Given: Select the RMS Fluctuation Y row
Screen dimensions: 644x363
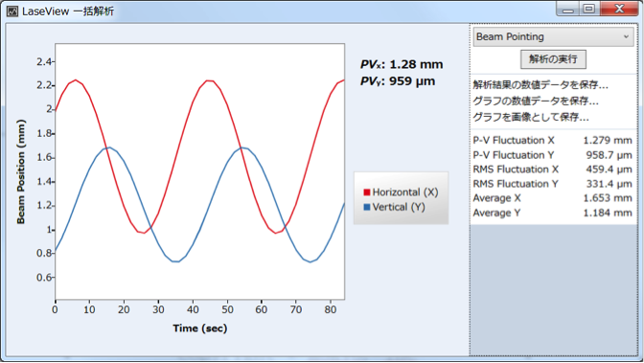Looking at the screenshot, I should [552, 184].
